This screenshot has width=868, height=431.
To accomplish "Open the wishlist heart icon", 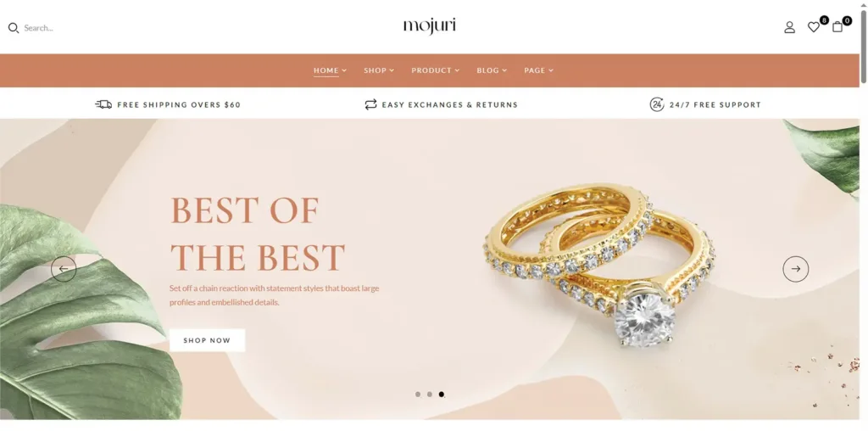I will 813,27.
